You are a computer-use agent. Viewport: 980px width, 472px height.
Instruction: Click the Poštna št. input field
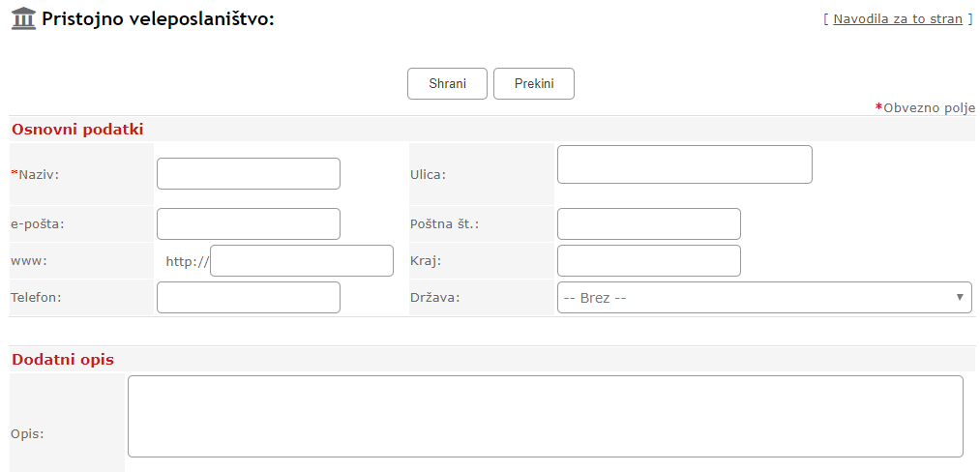(x=648, y=223)
